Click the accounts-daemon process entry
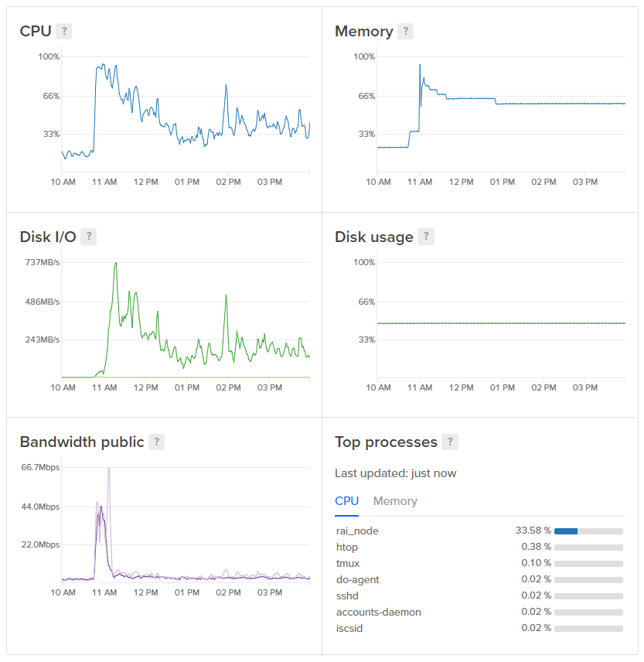 point(378,612)
